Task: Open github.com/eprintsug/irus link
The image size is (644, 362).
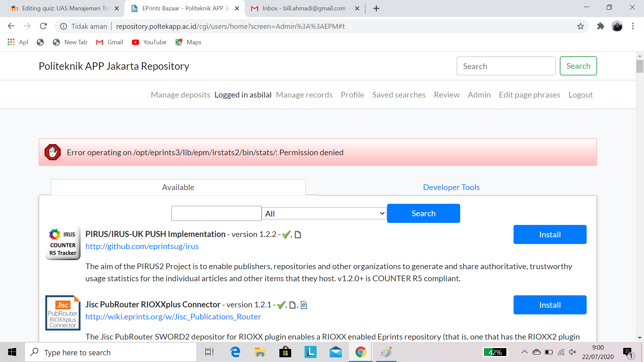Action: pos(142,246)
